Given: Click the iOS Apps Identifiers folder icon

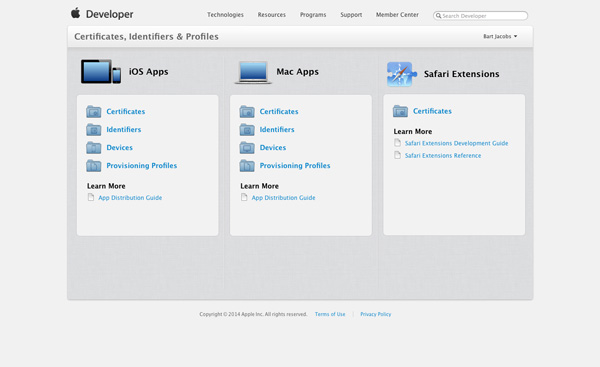Looking at the screenshot, I should 93,129.
